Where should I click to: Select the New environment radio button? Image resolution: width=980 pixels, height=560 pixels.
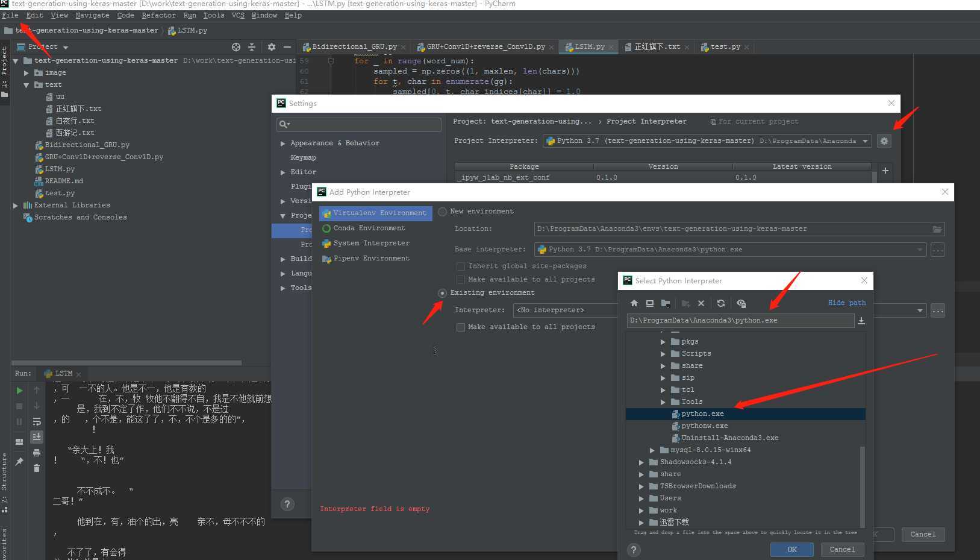click(x=443, y=212)
